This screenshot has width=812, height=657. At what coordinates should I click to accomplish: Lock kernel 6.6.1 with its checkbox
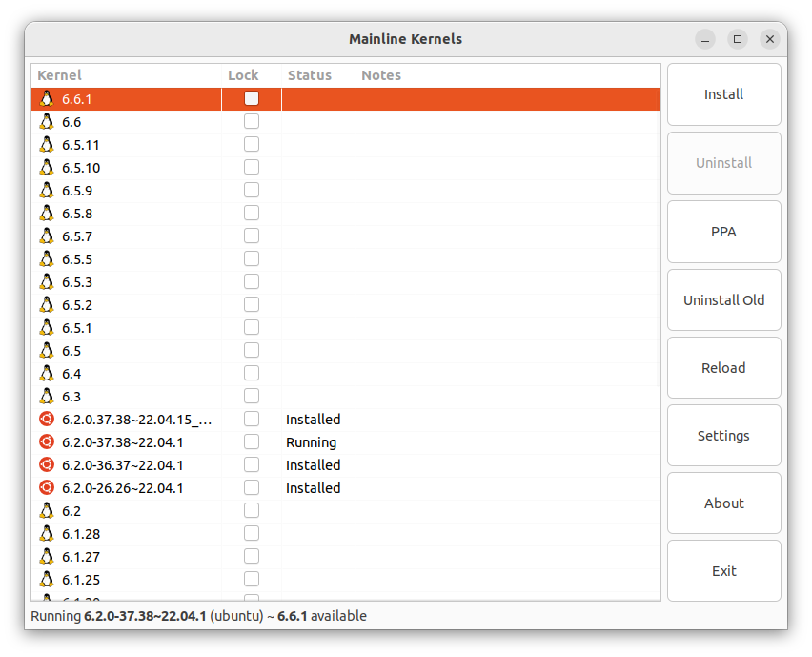252,98
